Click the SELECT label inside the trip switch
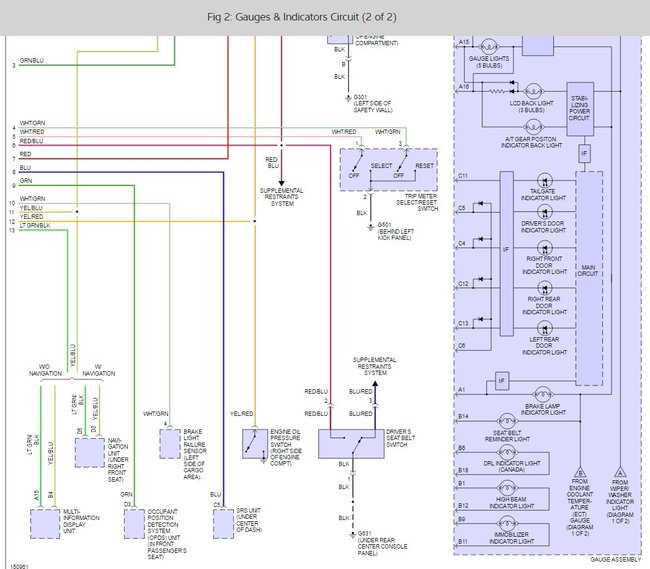This screenshot has height=569, width=650. pos(381,166)
